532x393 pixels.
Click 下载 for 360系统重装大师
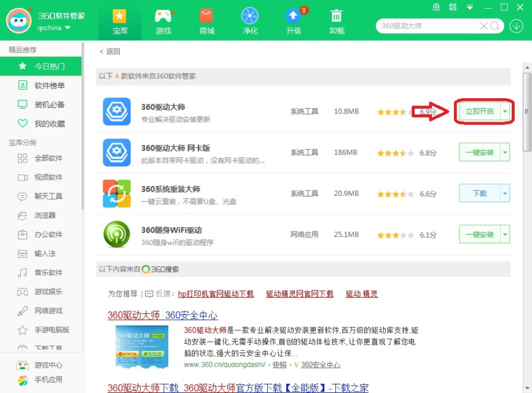tap(479, 193)
